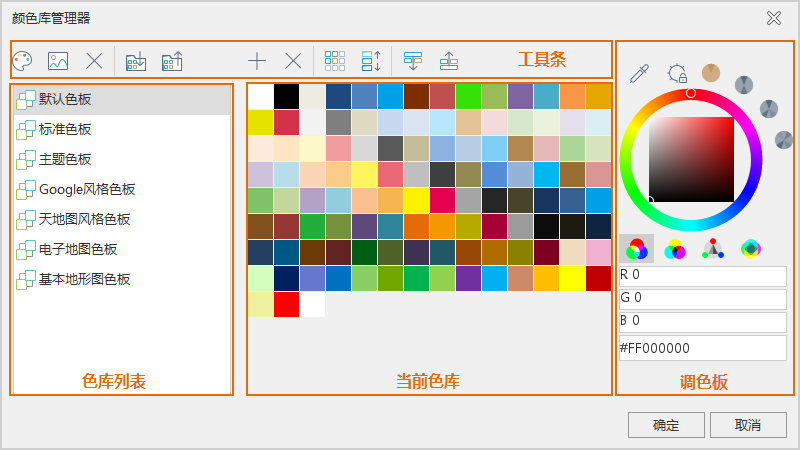Click the hex color value field
The width and height of the screenshot is (800, 450).
701,348
